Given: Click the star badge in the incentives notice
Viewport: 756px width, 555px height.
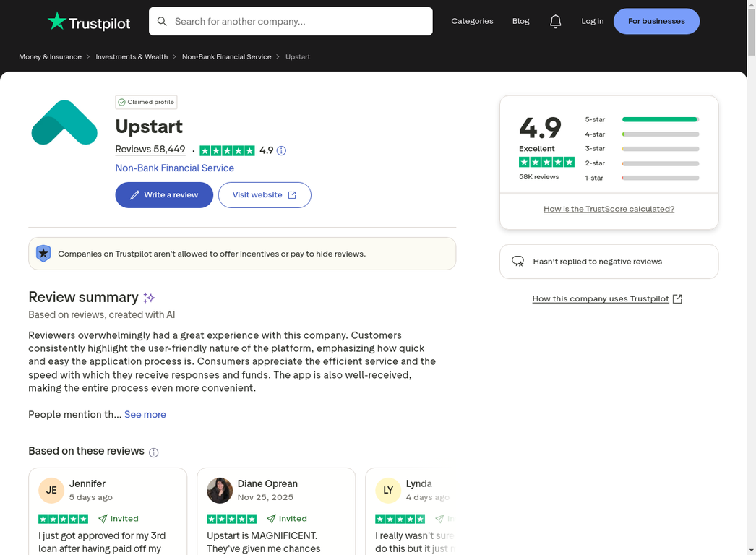Looking at the screenshot, I should point(43,254).
